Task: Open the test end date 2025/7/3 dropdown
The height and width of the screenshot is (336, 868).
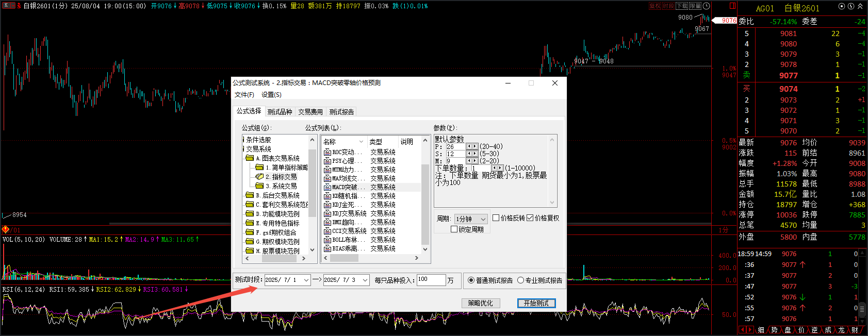Action: (x=365, y=280)
